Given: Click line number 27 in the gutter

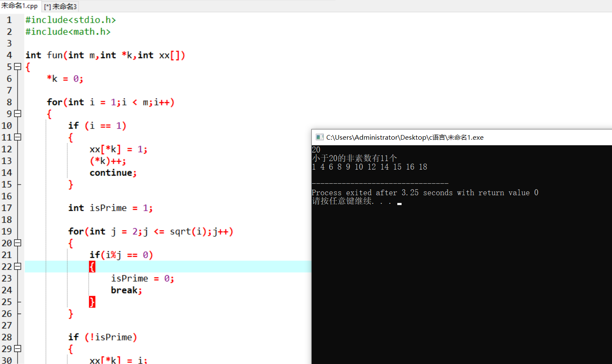Looking at the screenshot, I should pyautogui.click(x=7, y=326).
